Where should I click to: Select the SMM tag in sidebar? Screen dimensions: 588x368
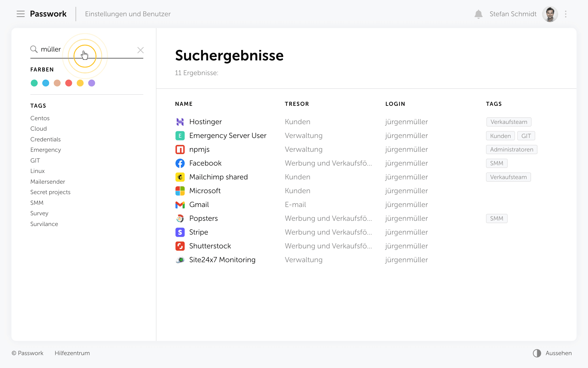coord(37,203)
